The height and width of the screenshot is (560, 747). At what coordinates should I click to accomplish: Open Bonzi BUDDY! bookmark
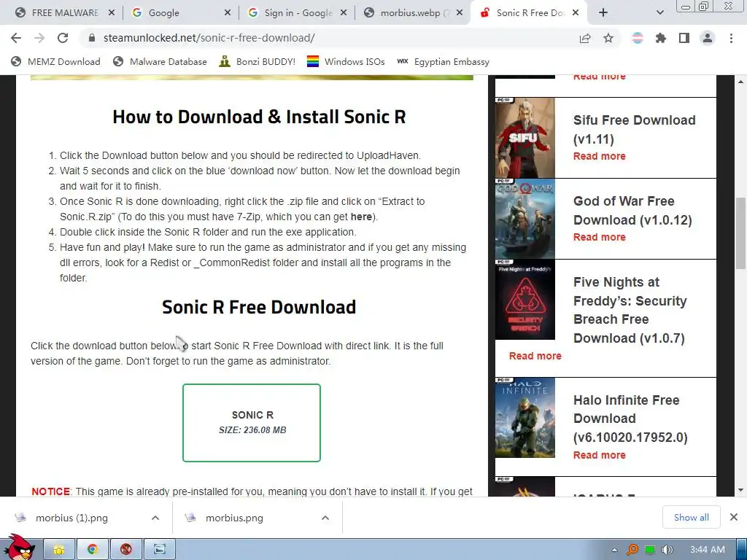pyautogui.click(x=258, y=62)
